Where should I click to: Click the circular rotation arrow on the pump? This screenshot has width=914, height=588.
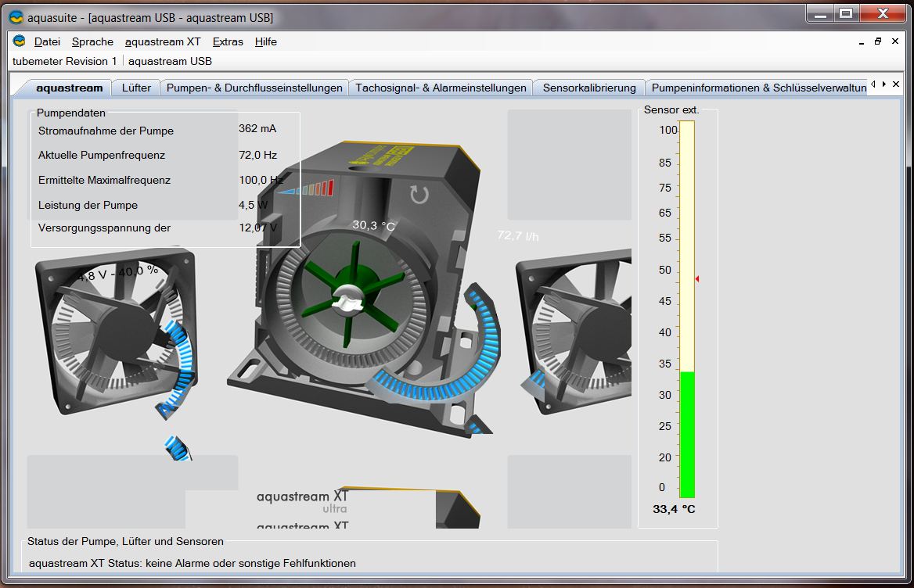419,194
